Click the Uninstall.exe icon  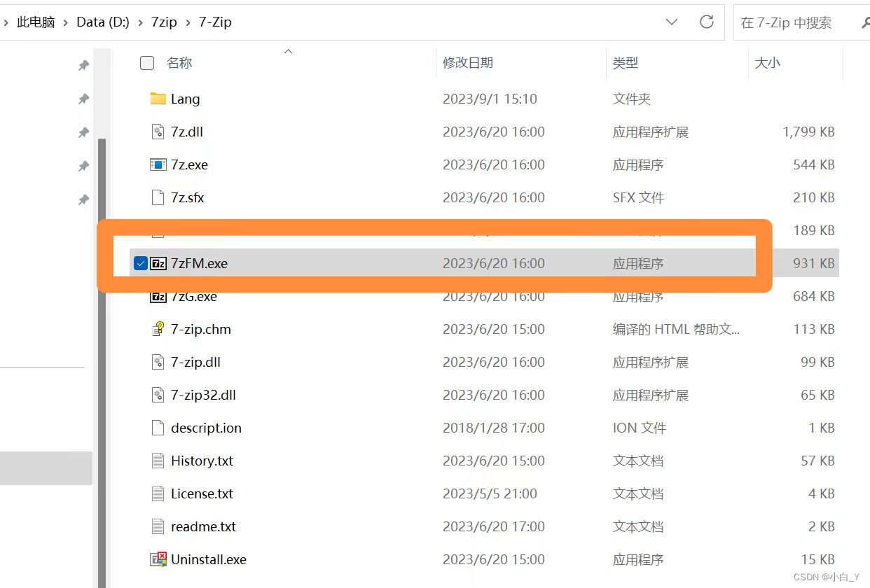tap(158, 559)
